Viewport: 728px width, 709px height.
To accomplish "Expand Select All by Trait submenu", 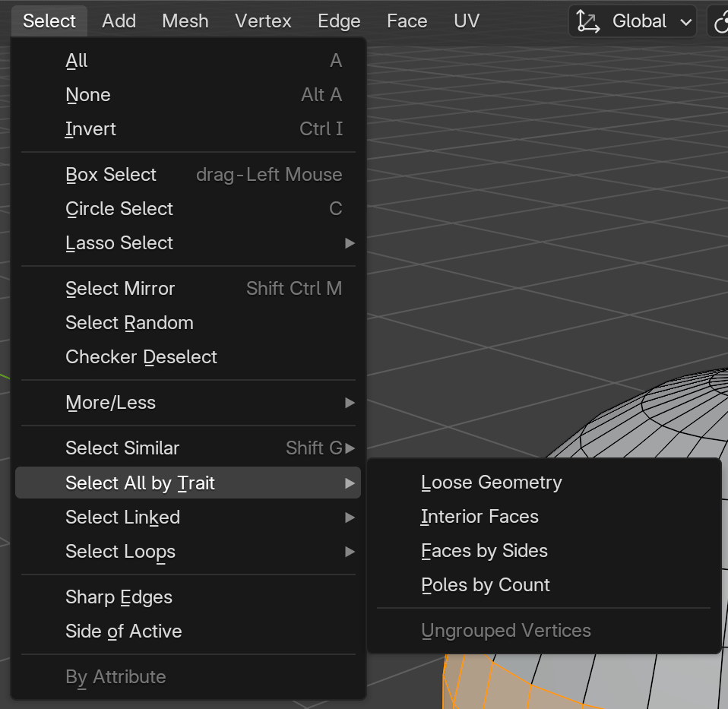I will point(188,483).
